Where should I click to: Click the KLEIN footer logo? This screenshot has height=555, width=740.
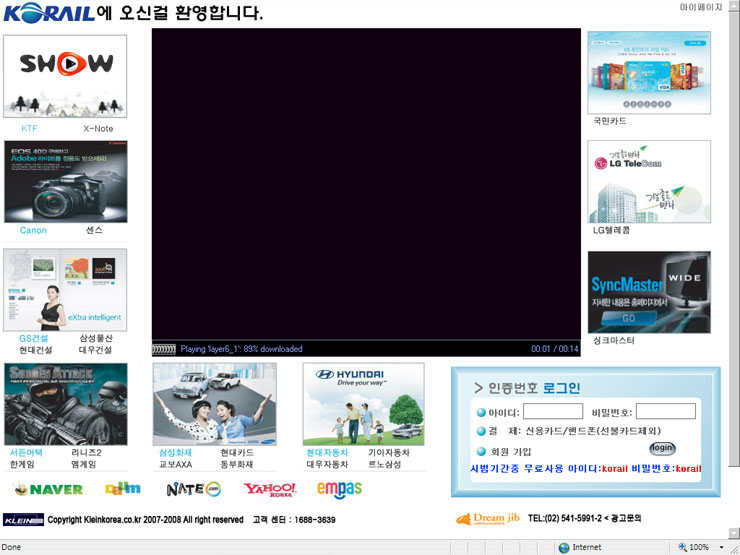pos(23,520)
